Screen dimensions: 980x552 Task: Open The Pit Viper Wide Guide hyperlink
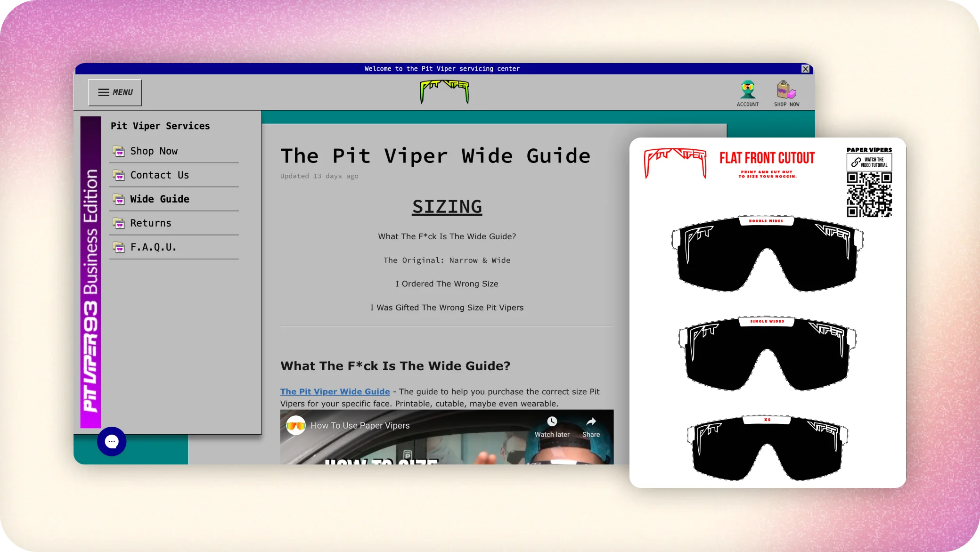click(x=335, y=391)
